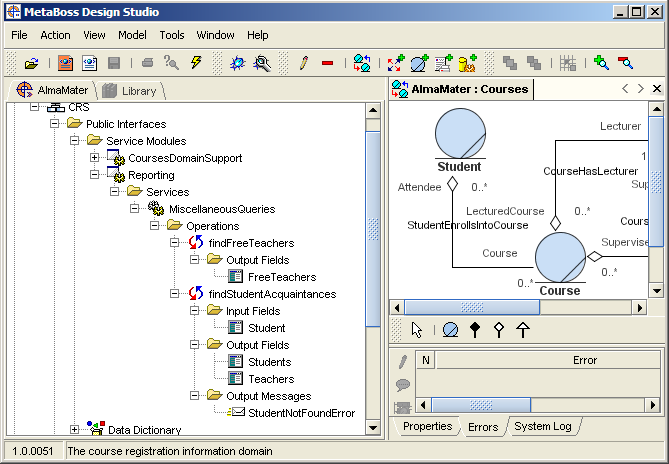This screenshot has width=669, height=464.
Task: Click the Student entity circle in diagram
Action: click(460, 133)
